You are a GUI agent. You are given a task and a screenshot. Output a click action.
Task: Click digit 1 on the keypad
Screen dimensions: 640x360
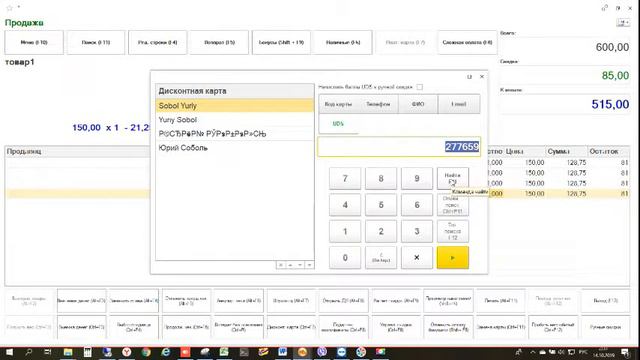click(345, 231)
